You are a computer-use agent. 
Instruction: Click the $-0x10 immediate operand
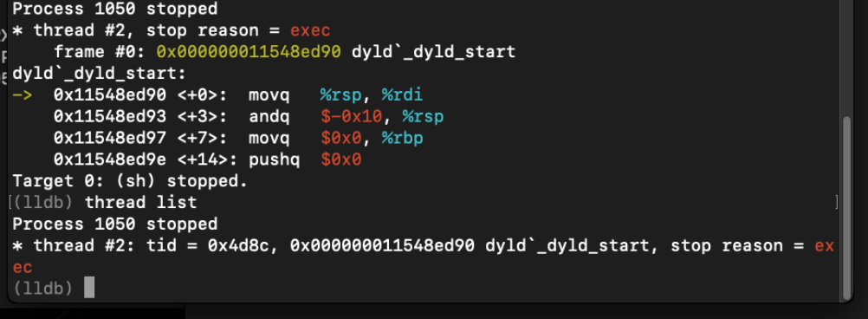pos(351,117)
